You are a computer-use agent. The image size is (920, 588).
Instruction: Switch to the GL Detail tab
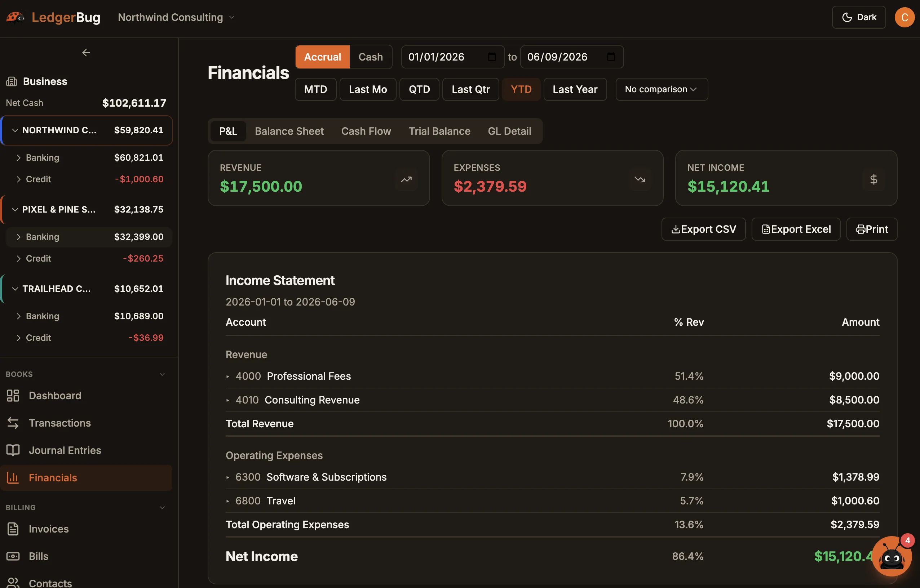pyautogui.click(x=509, y=131)
